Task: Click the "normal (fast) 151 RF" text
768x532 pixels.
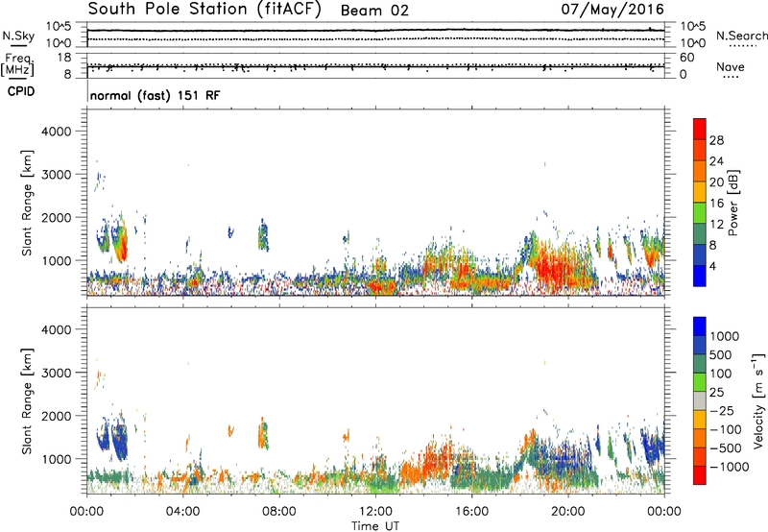Action: coord(156,95)
